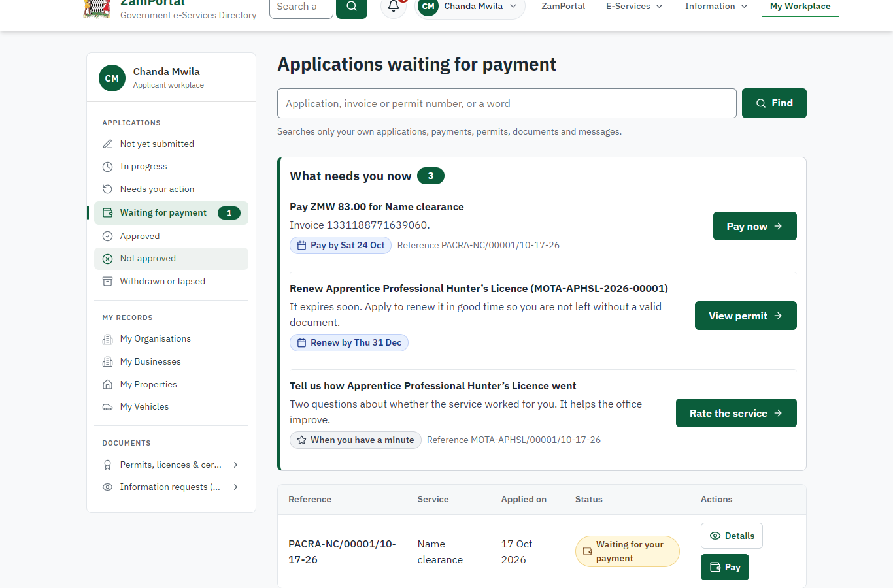893x588 pixels.
Task: Click the CM avatar in the sidebar
Action: click(112, 78)
